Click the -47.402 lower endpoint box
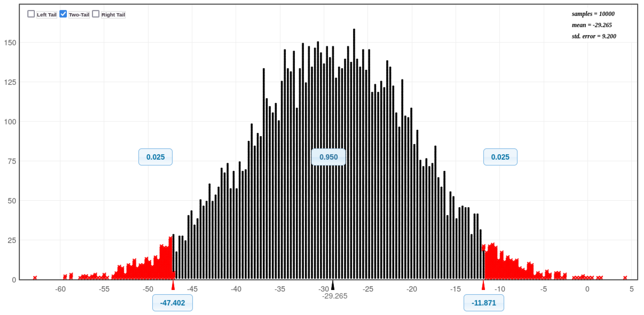 172,303
